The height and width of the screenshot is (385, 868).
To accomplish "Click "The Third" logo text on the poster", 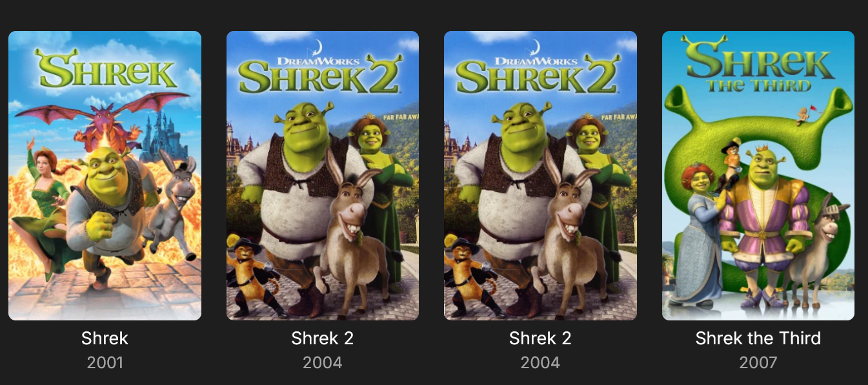I will point(759,85).
